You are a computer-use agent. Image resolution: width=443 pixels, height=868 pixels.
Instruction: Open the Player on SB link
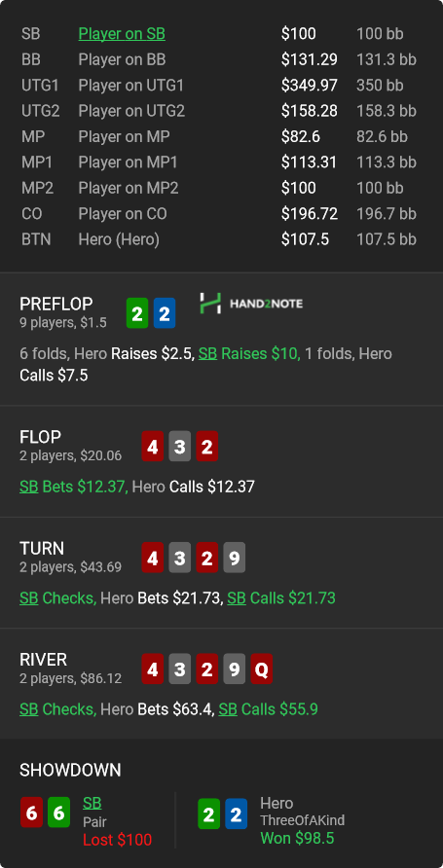tap(122, 34)
